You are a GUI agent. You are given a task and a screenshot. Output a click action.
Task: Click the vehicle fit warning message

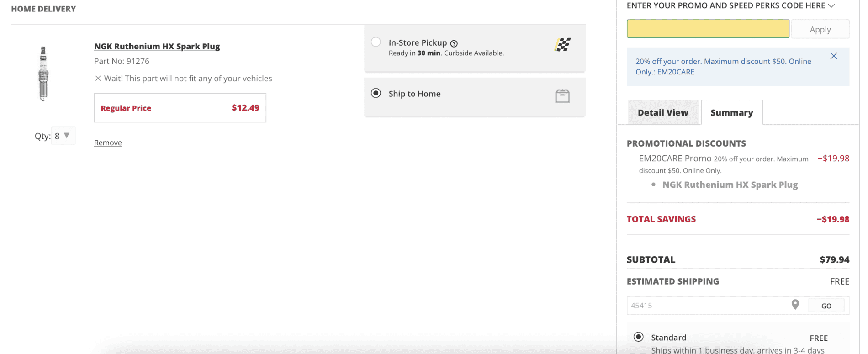pos(183,79)
